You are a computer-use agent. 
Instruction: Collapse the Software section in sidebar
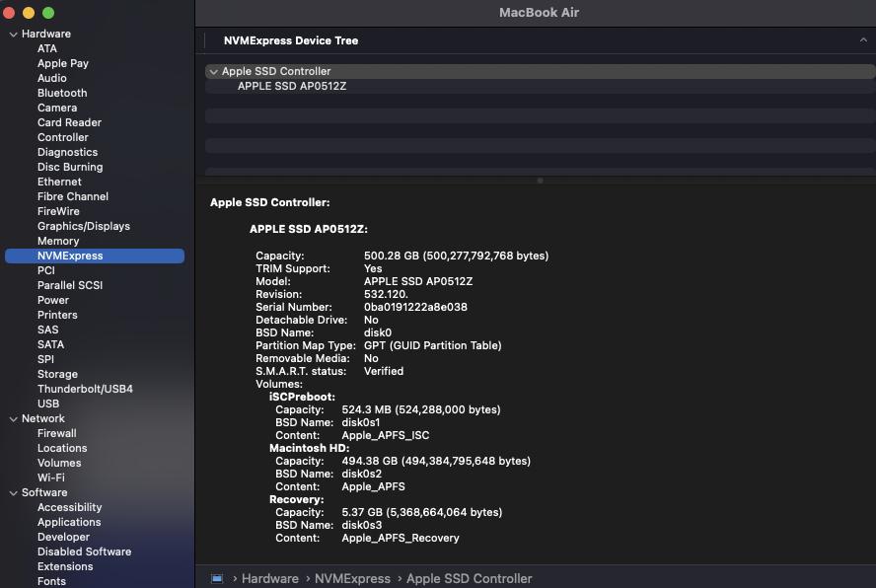(x=14, y=493)
